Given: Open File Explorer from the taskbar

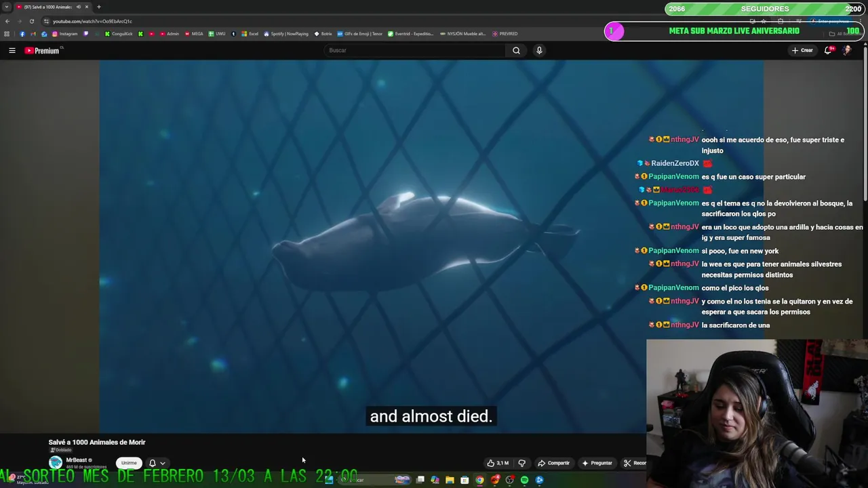Looking at the screenshot, I should click(450, 480).
